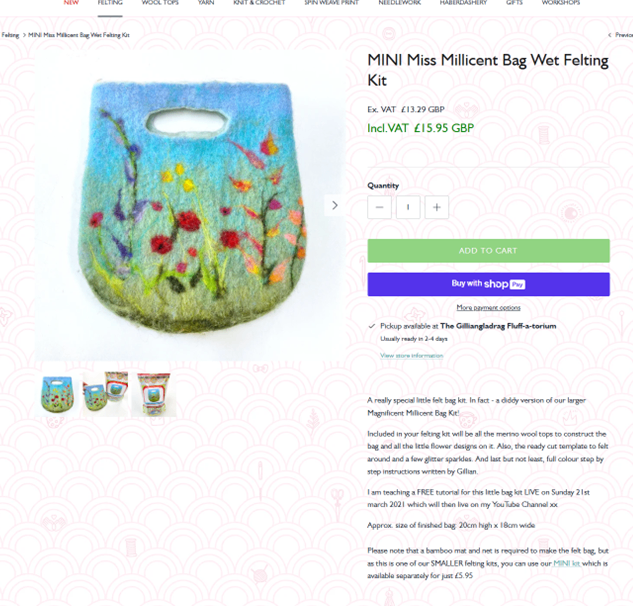Follow the MINI kit link in description

click(567, 563)
